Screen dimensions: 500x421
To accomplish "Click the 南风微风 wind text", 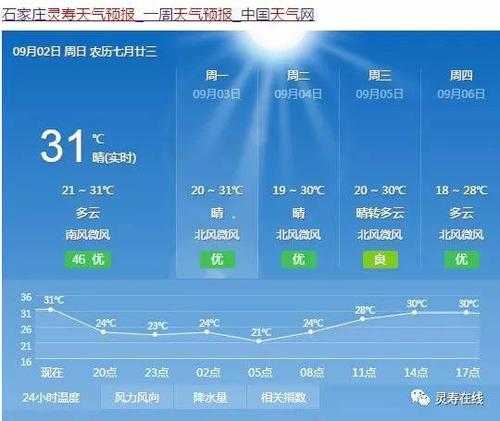I will [88, 234].
